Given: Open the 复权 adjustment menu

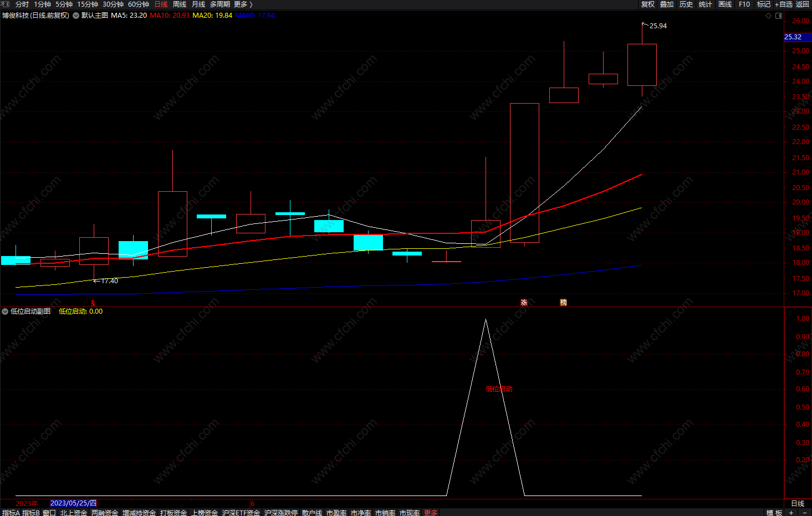Looking at the screenshot, I should (x=648, y=4).
